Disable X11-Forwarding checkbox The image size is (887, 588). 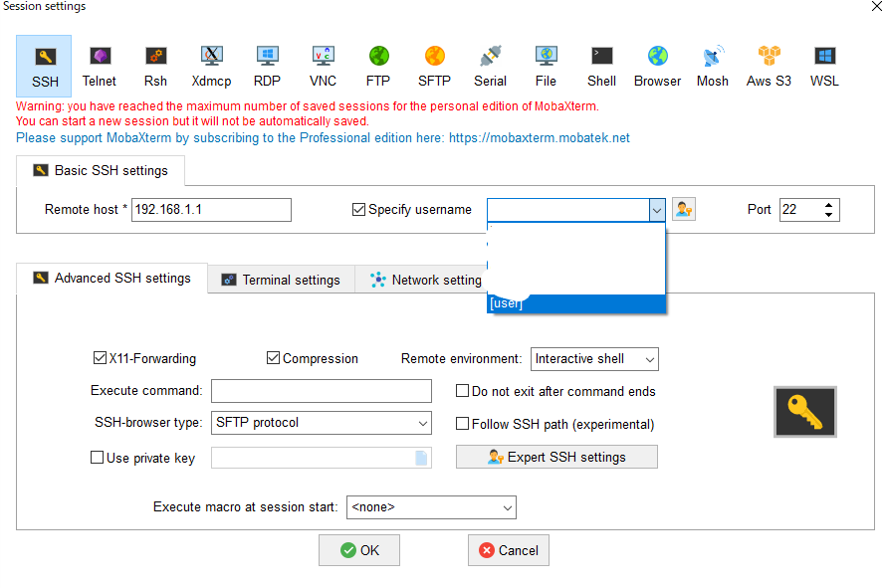click(100, 358)
